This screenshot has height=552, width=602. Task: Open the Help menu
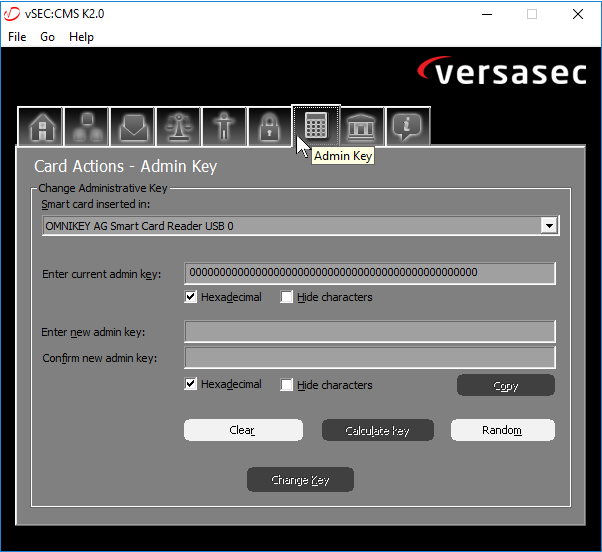pos(81,37)
